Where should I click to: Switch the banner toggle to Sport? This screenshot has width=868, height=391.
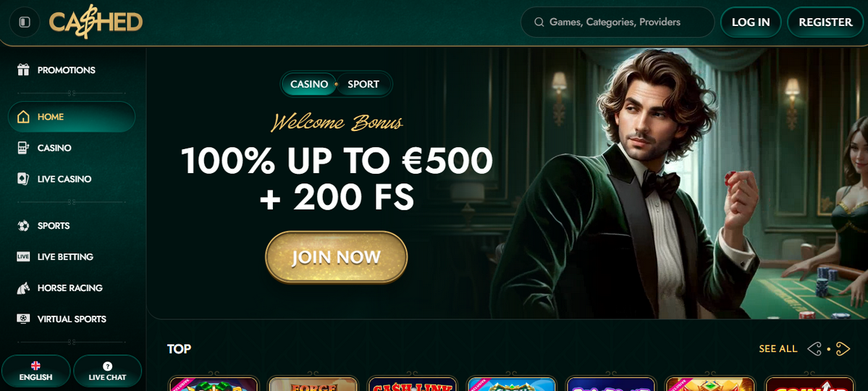(363, 84)
